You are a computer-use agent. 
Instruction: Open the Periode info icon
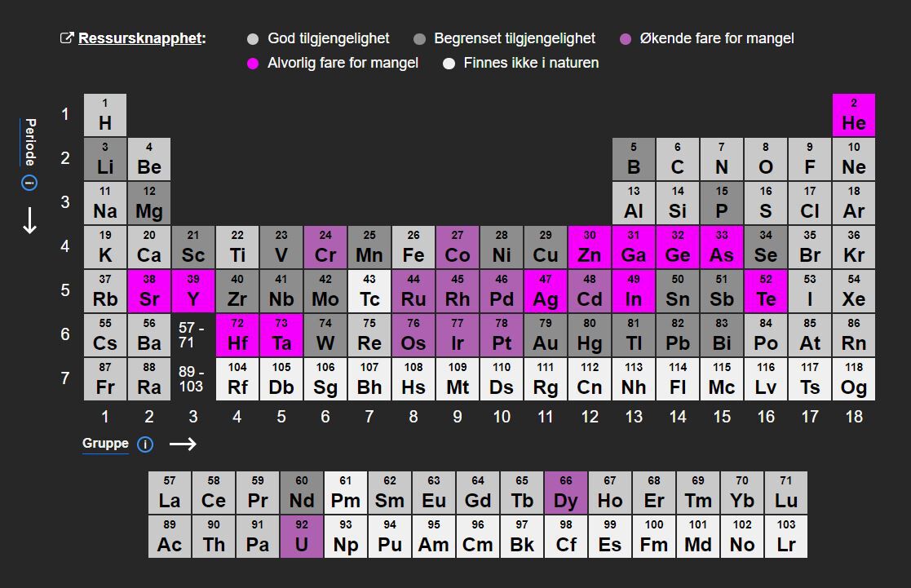[29, 183]
